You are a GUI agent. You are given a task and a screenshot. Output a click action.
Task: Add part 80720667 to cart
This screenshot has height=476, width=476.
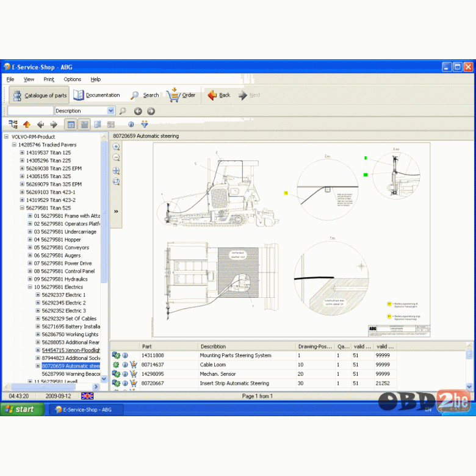pos(133,383)
